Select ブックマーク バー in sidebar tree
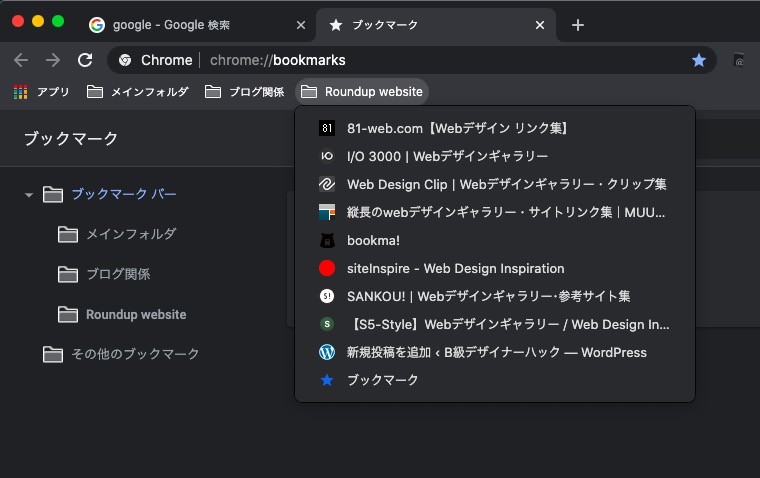760x478 pixels. pos(124,194)
